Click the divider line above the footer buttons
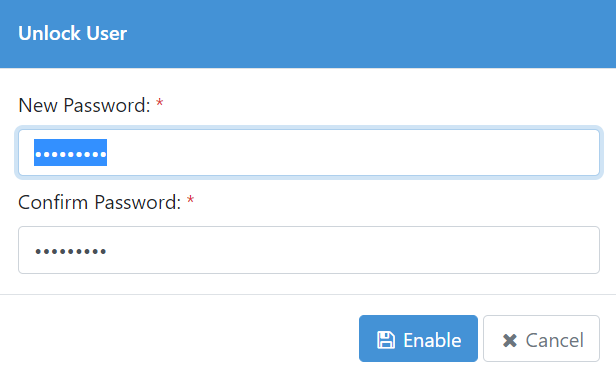This screenshot has width=616, height=378. (308, 294)
